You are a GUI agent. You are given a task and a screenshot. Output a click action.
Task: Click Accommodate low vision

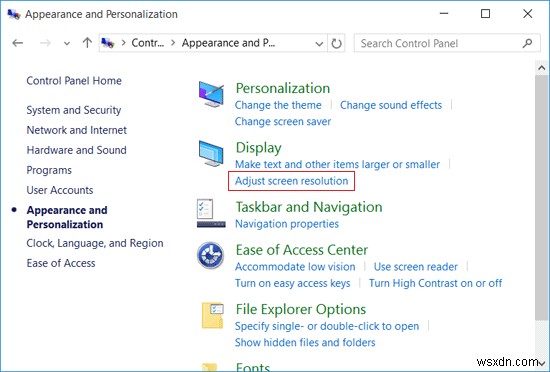295,267
